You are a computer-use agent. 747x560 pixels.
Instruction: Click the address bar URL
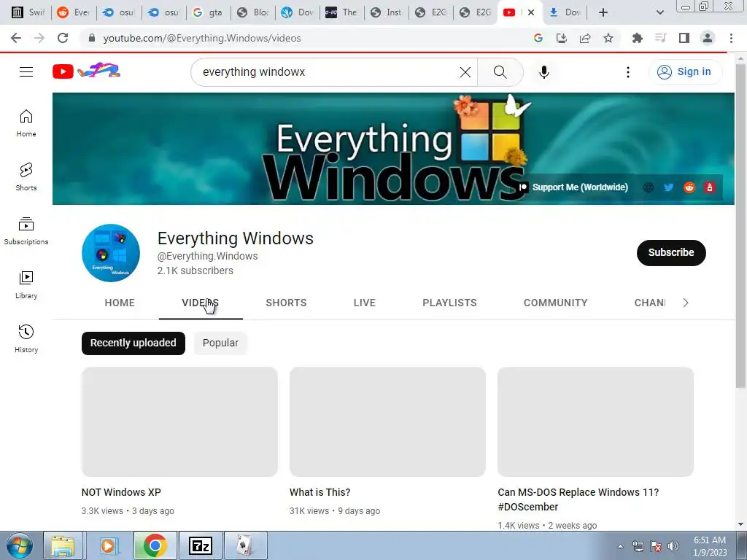tap(202, 38)
